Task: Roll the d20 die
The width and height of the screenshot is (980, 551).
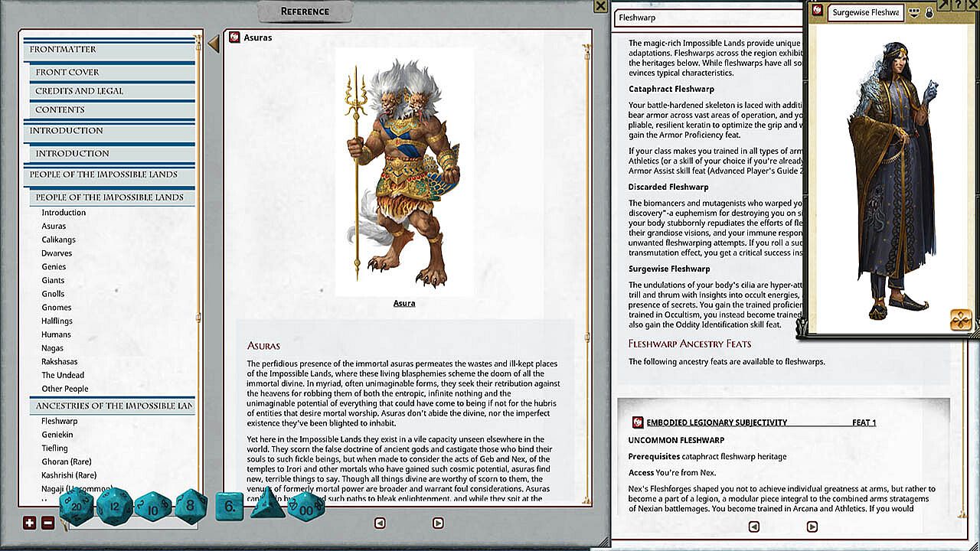Action: [x=76, y=507]
